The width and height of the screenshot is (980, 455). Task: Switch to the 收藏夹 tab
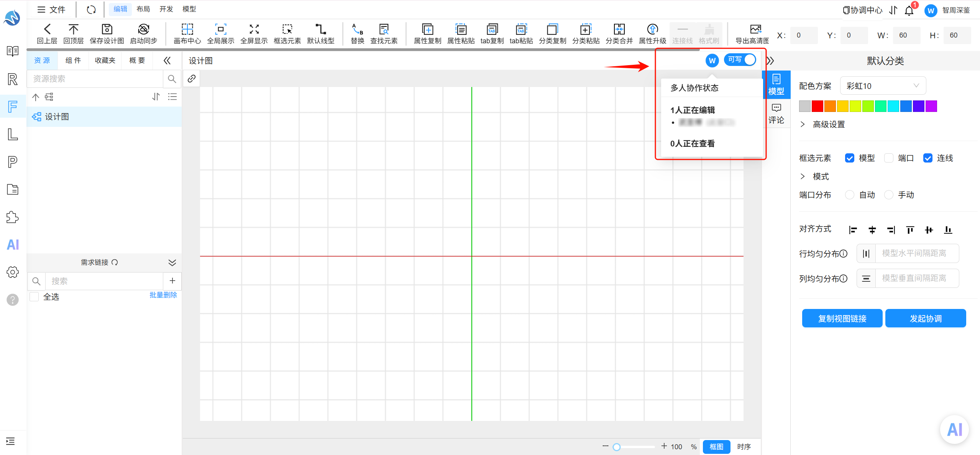pos(105,61)
